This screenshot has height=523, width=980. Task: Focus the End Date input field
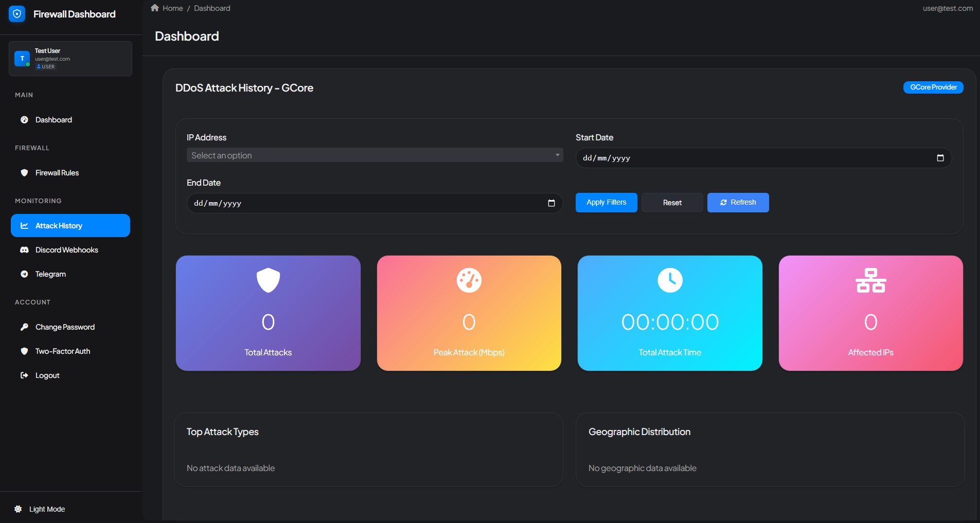coord(375,203)
